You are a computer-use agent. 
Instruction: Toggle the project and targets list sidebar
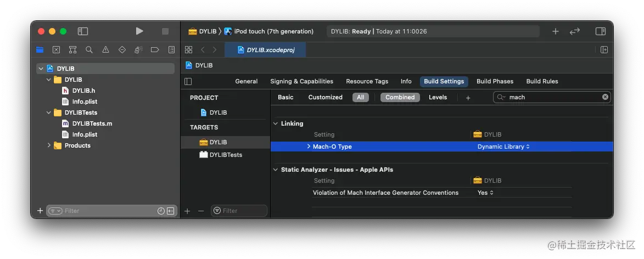pos(188,81)
